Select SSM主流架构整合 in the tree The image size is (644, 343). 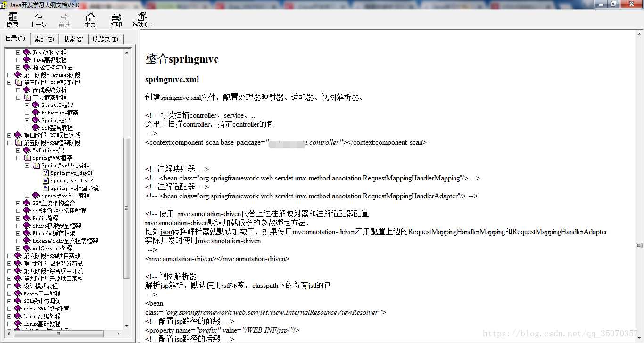(54, 203)
